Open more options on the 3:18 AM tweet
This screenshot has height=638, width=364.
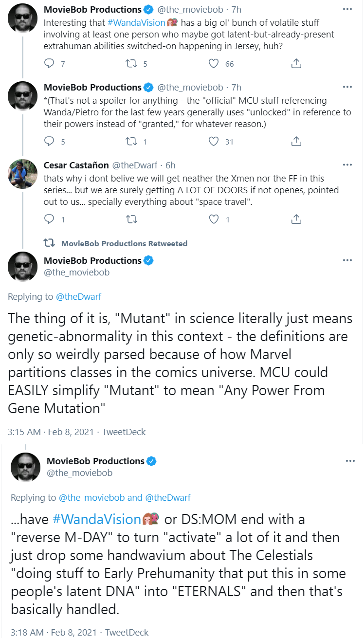[x=350, y=461]
